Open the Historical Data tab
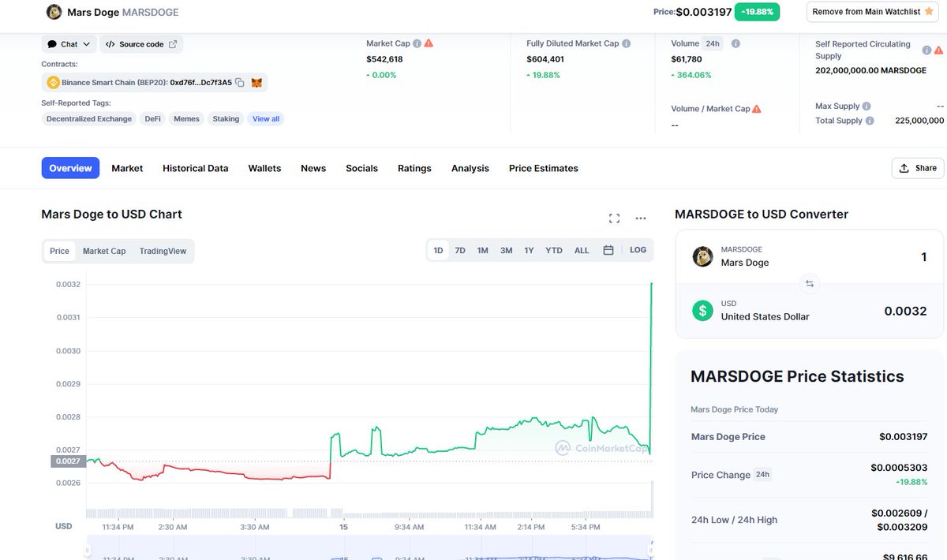 (x=196, y=168)
